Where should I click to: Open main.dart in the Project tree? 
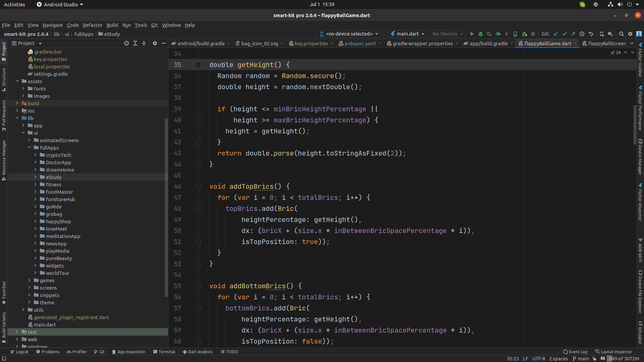(45, 324)
